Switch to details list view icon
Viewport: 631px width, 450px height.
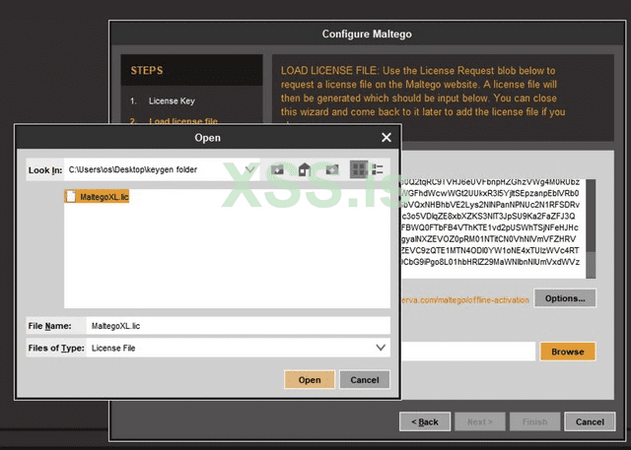pos(377,169)
